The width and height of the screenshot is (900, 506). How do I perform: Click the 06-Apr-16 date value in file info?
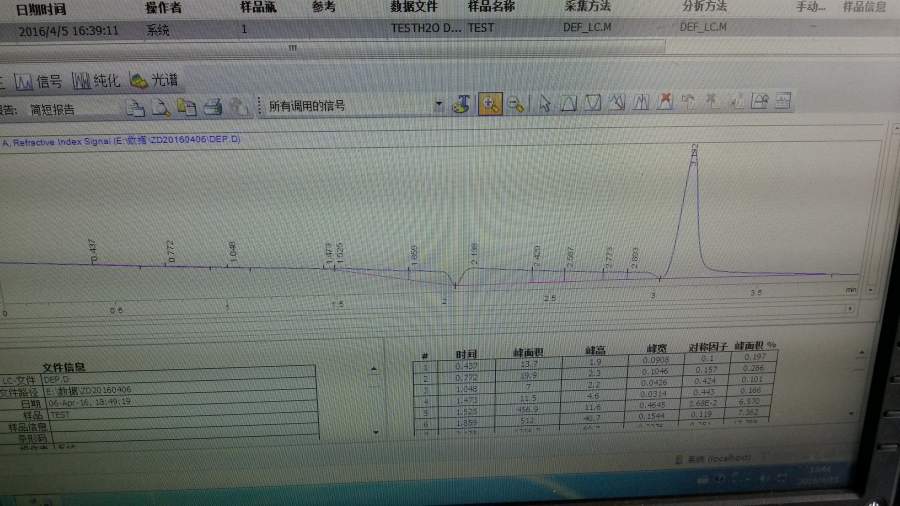tap(89, 403)
